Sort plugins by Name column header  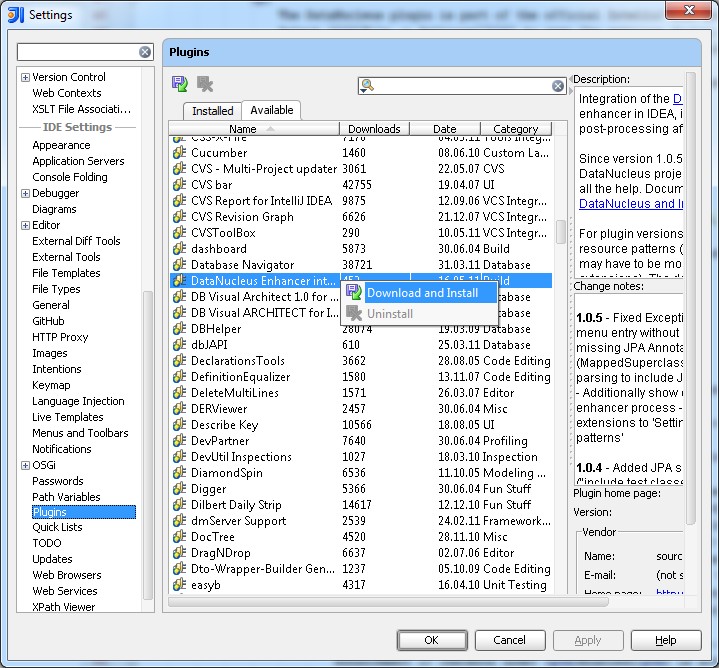tap(254, 129)
